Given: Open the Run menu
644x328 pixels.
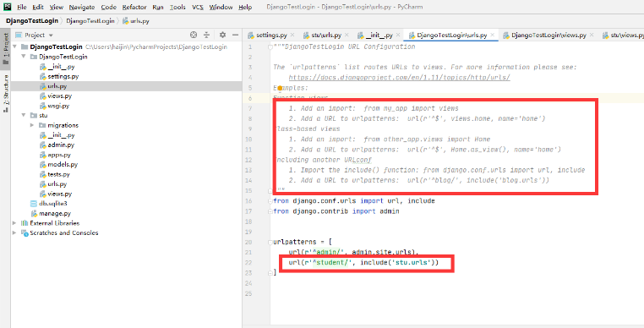Looking at the screenshot, I should [x=158, y=8].
